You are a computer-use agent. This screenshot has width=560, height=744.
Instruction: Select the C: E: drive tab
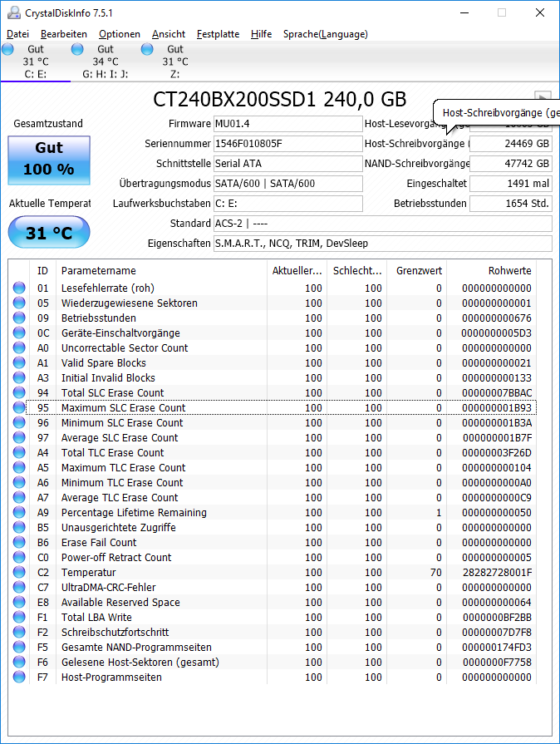pos(36,62)
